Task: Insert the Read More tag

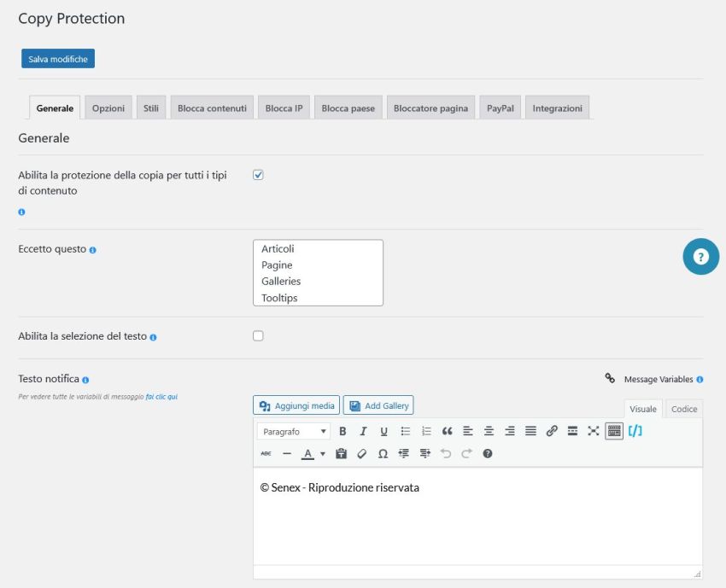Action: click(572, 431)
